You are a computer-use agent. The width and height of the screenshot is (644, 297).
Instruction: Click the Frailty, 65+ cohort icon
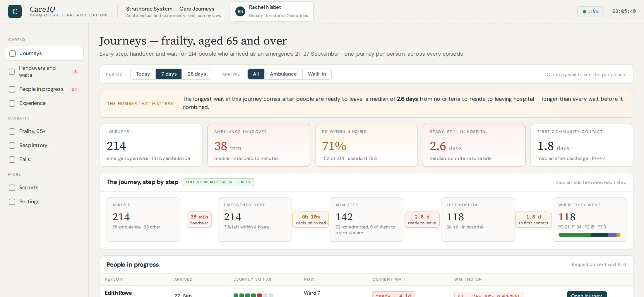[12, 132]
